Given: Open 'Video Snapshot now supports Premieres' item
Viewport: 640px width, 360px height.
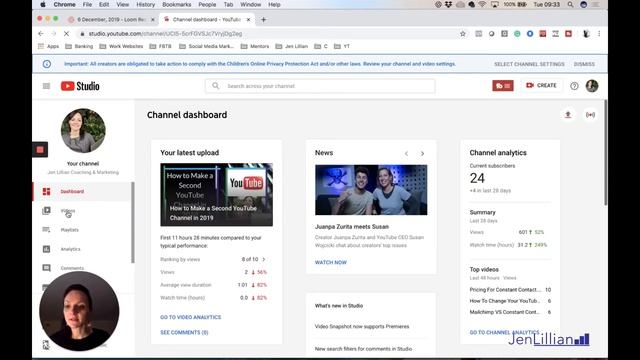Looking at the screenshot, I should [362, 327].
